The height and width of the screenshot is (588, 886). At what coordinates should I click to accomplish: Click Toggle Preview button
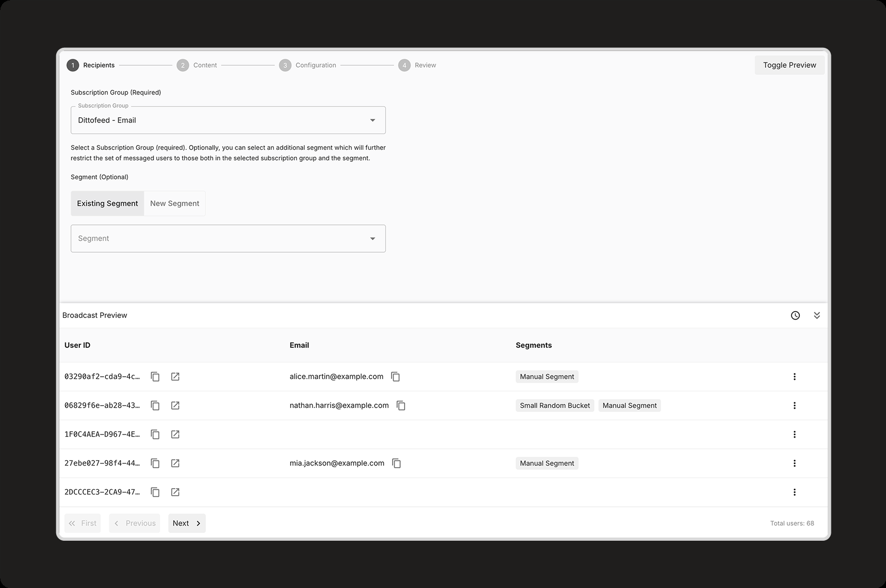pos(789,65)
